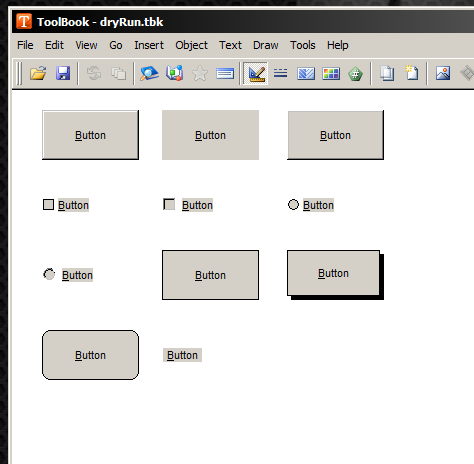Tick the flat square checkbox Button
This screenshot has width=474, height=464.
(48, 205)
